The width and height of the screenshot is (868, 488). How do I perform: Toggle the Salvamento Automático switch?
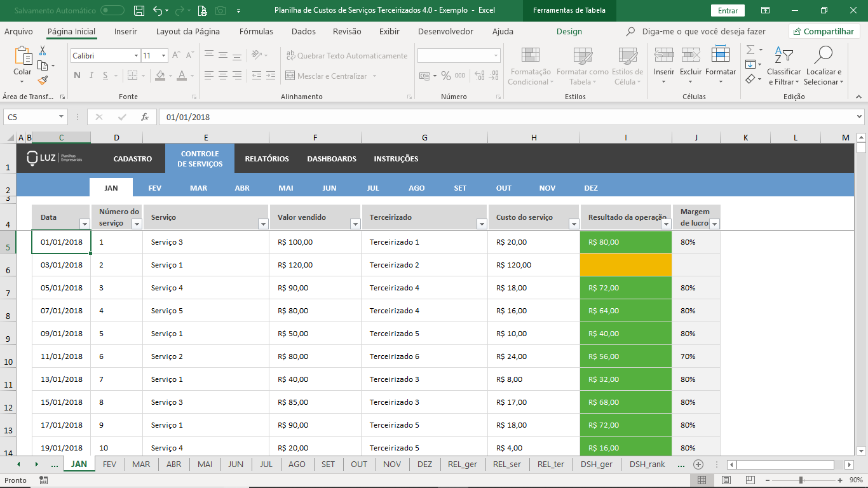(x=112, y=11)
